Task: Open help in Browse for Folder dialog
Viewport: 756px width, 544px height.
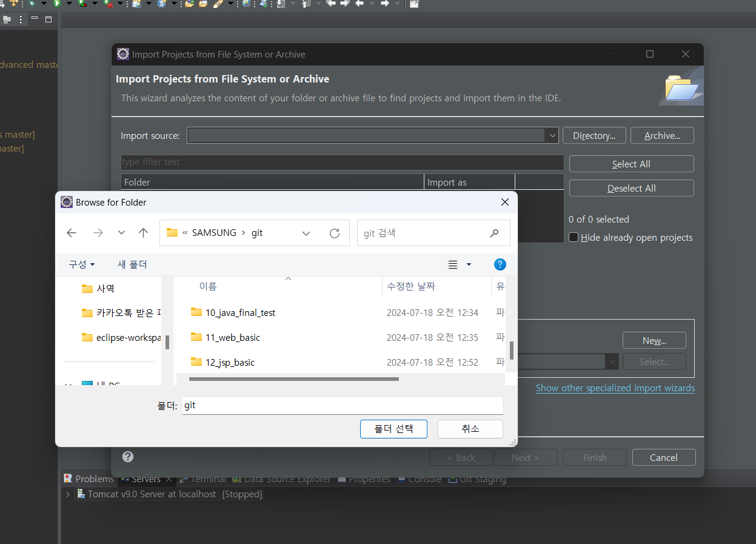Action: pyautogui.click(x=500, y=264)
